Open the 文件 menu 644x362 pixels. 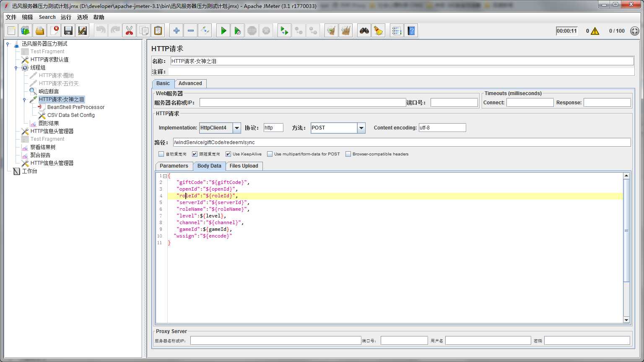tap(11, 17)
